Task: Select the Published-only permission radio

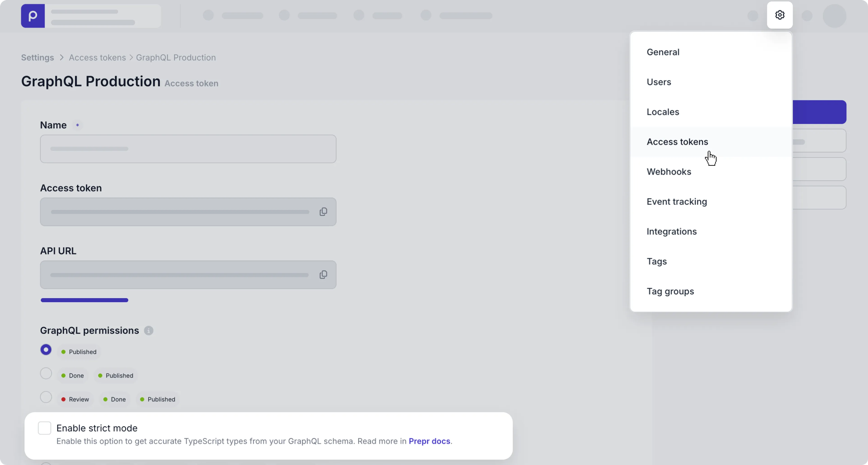Action: point(46,350)
